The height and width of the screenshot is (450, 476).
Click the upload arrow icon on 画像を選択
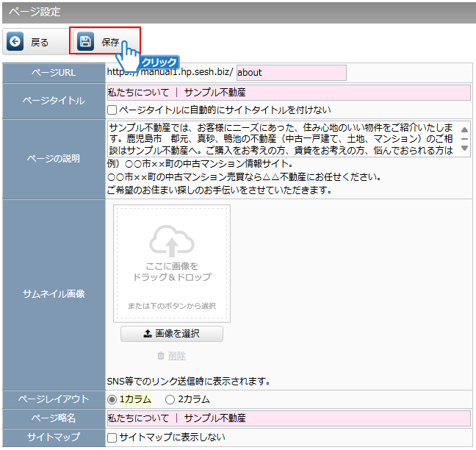pos(148,334)
